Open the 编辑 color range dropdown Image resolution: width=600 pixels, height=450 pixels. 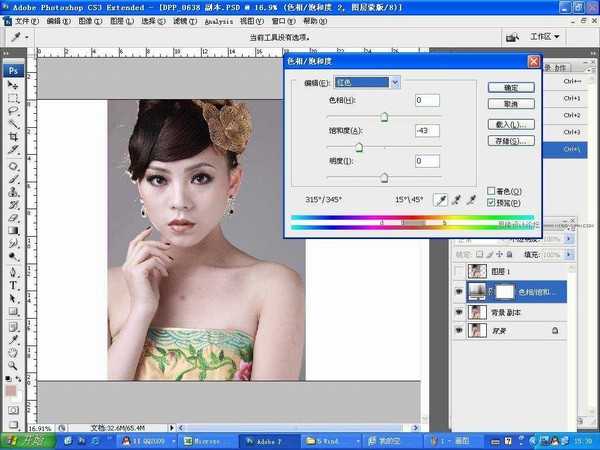point(395,82)
